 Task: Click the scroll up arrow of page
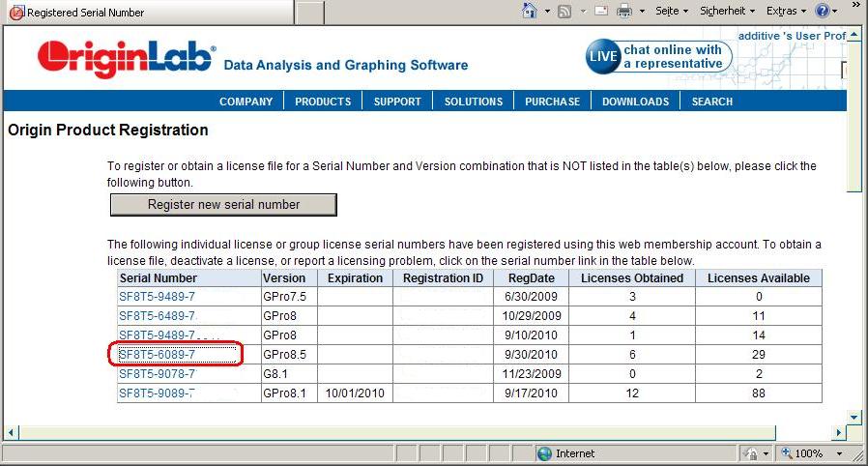(x=854, y=34)
